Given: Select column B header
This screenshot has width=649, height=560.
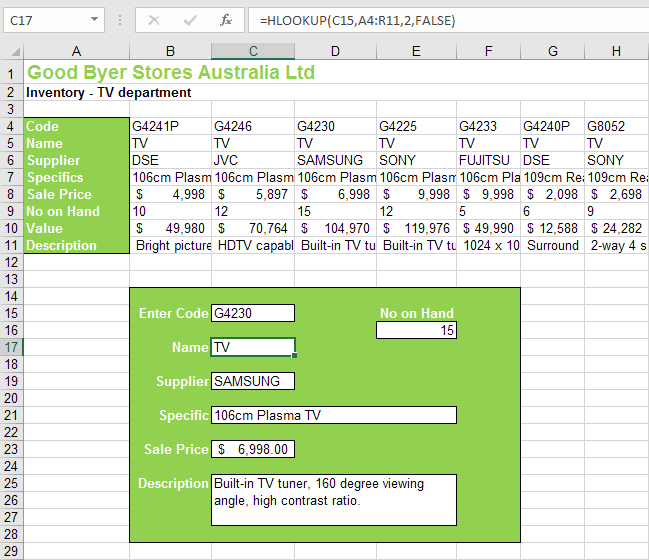Looking at the screenshot, I should pos(171,51).
